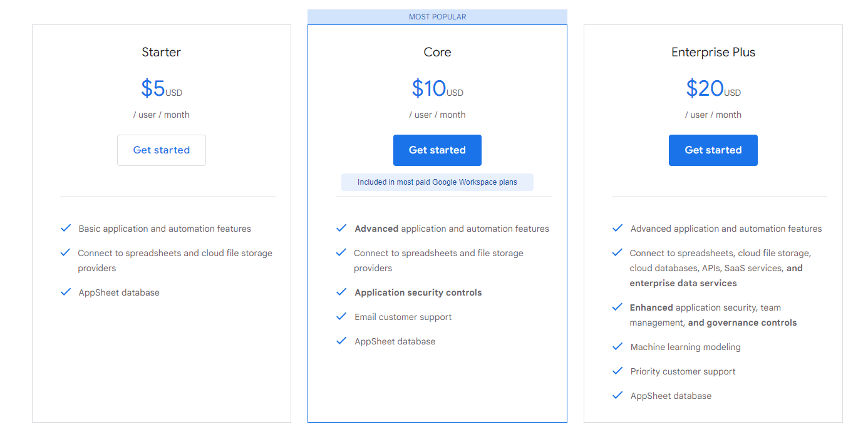Click the checkmark beside "Priority customer support"
The image size is (868, 444).
617,371
